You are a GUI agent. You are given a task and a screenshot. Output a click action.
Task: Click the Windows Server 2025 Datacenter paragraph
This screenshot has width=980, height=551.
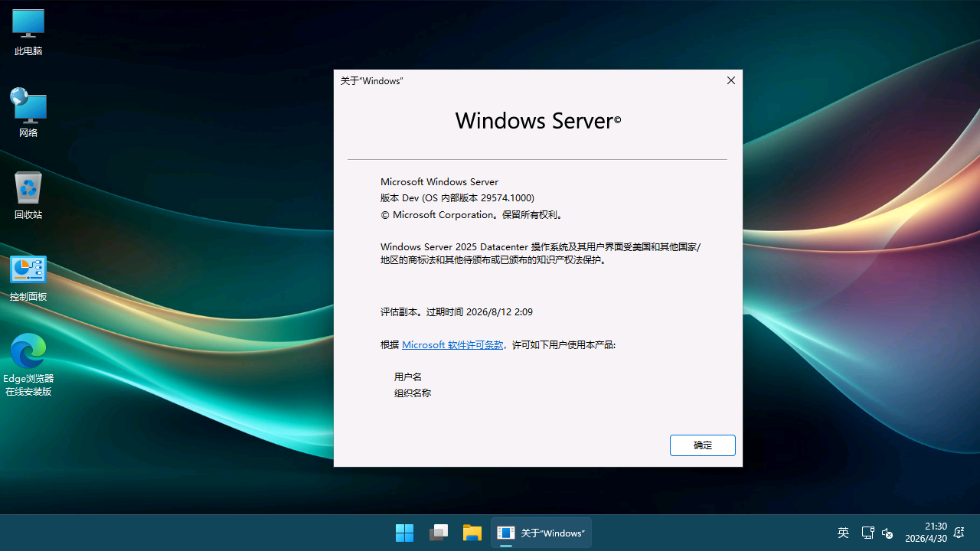point(541,253)
